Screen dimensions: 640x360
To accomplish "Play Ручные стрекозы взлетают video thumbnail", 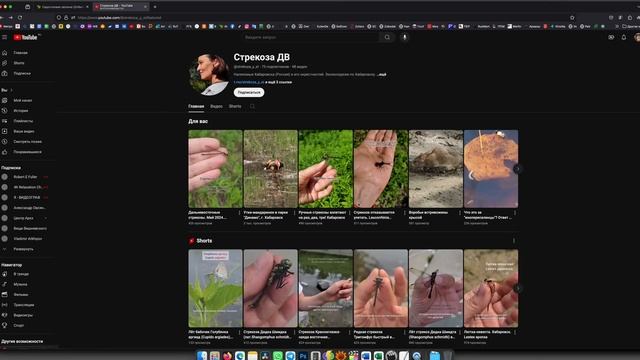I will click(326, 169).
